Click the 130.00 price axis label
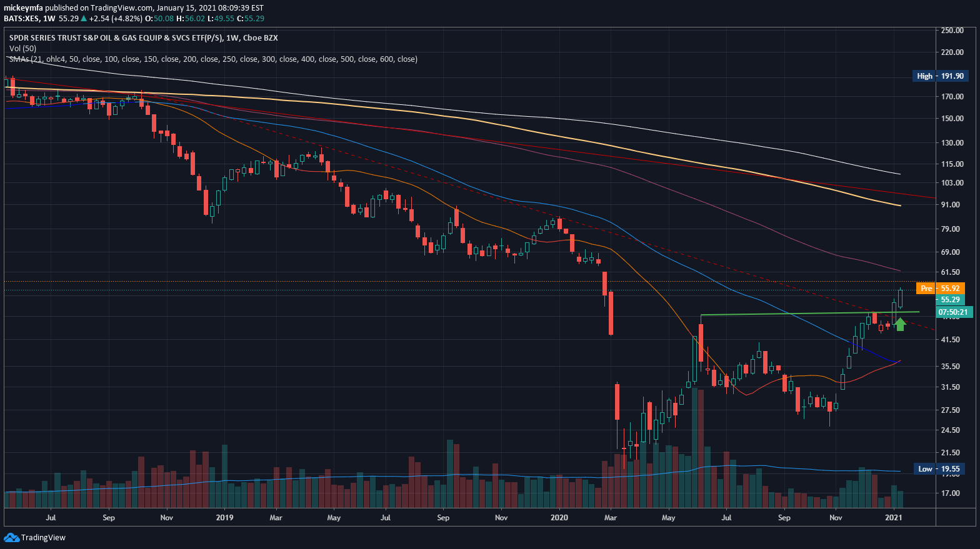 952,143
